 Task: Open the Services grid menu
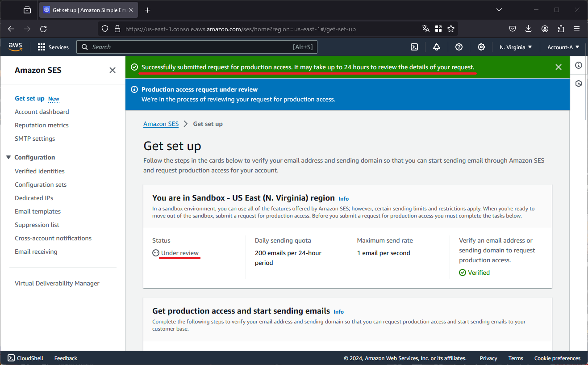(53, 47)
